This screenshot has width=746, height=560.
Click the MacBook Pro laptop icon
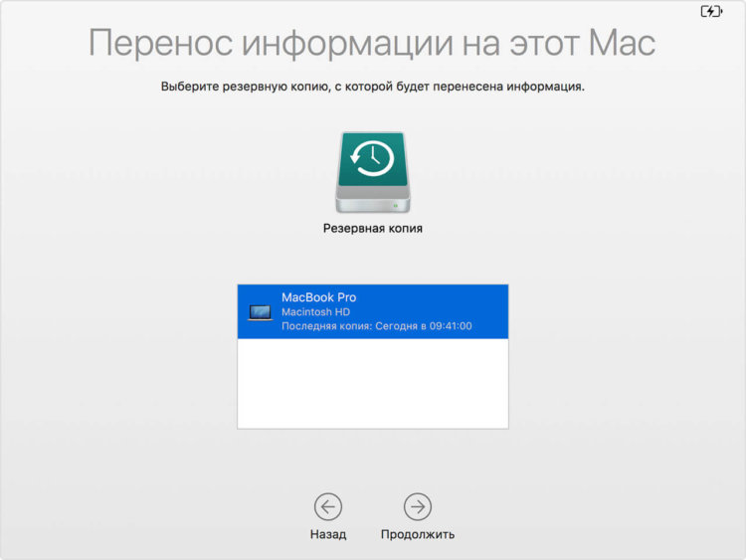(x=261, y=312)
